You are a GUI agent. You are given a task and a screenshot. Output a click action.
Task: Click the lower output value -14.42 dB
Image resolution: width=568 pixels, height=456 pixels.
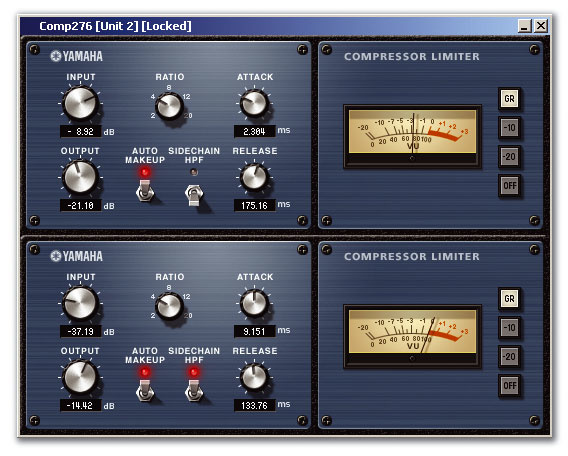point(81,406)
